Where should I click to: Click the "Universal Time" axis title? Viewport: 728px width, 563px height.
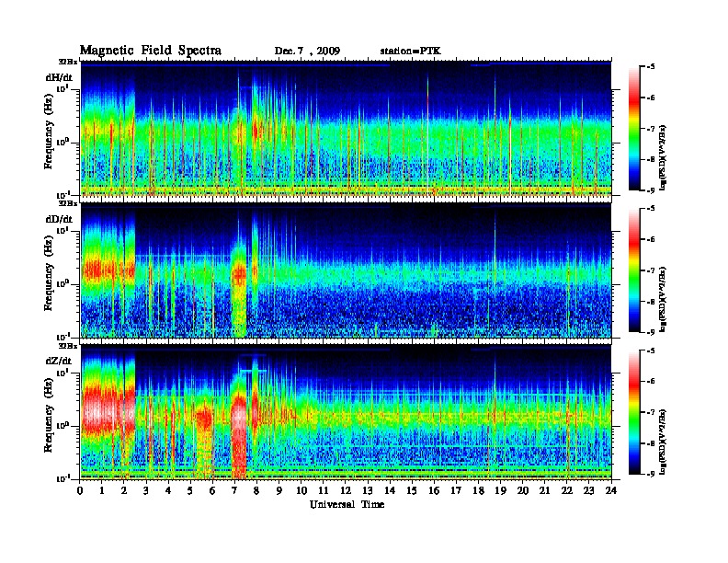tap(347, 504)
